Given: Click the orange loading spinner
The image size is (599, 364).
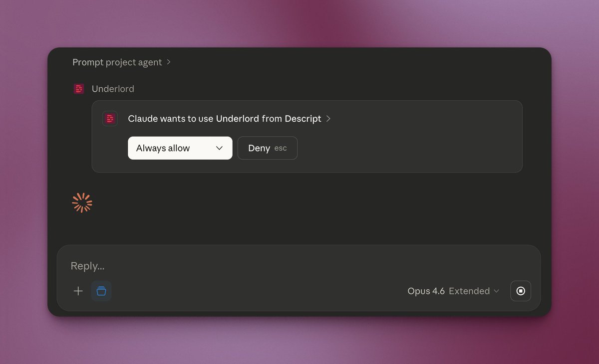Looking at the screenshot, I should click(82, 203).
